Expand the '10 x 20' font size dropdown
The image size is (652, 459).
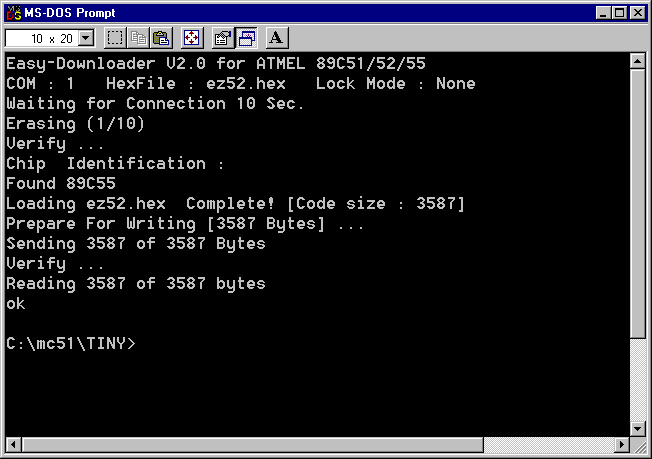click(x=84, y=38)
